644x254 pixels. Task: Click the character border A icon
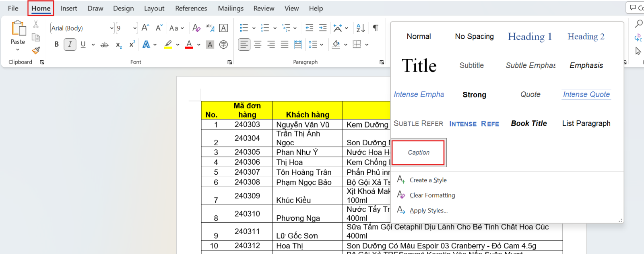point(223,28)
